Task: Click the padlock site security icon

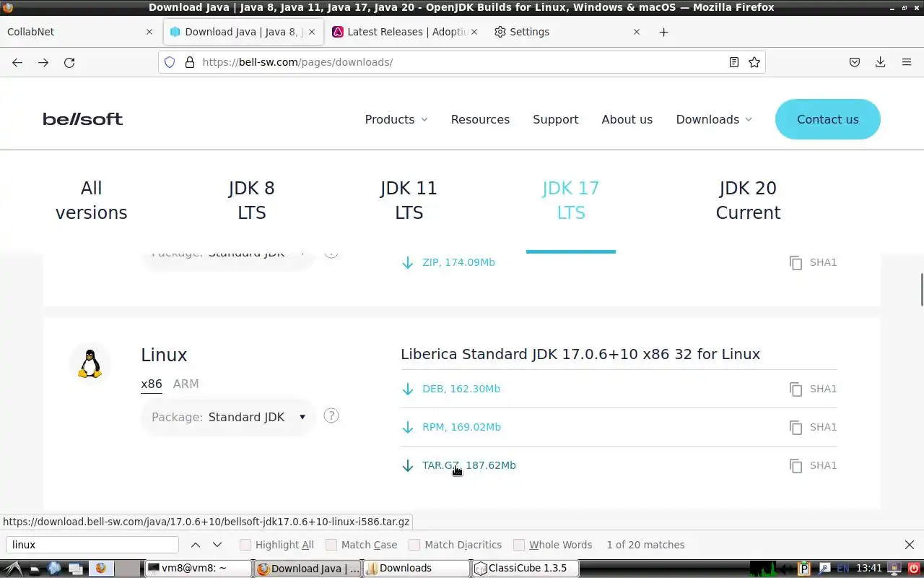Action: point(190,62)
